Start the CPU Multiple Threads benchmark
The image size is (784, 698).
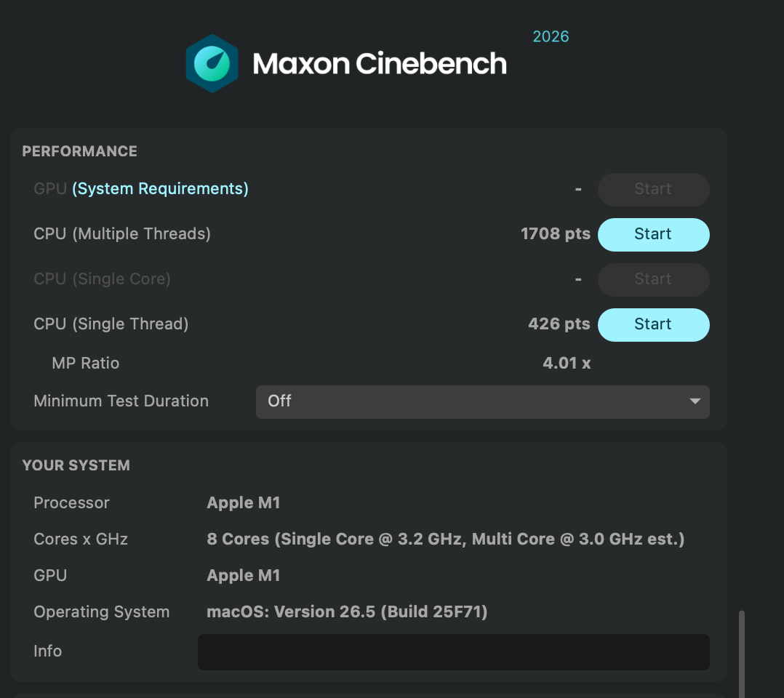(653, 235)
